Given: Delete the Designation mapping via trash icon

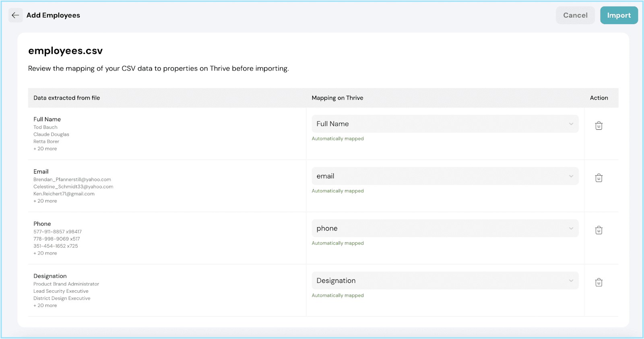Looking at the screenshot, I should (599, 283).
